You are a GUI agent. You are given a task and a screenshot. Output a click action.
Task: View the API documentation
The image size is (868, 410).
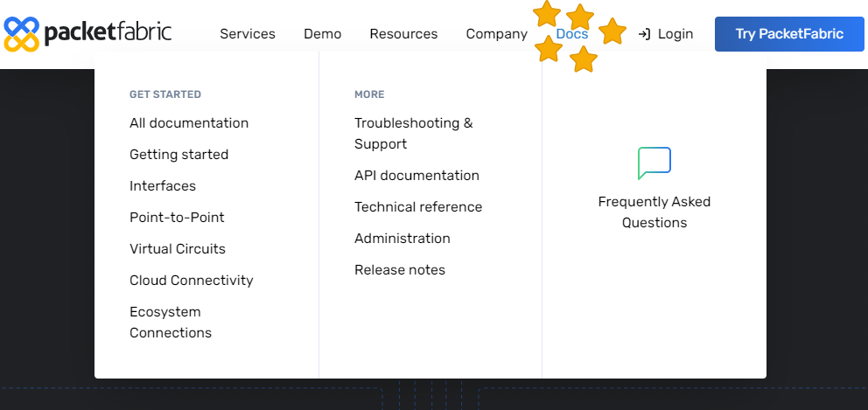tap(416, 176)
